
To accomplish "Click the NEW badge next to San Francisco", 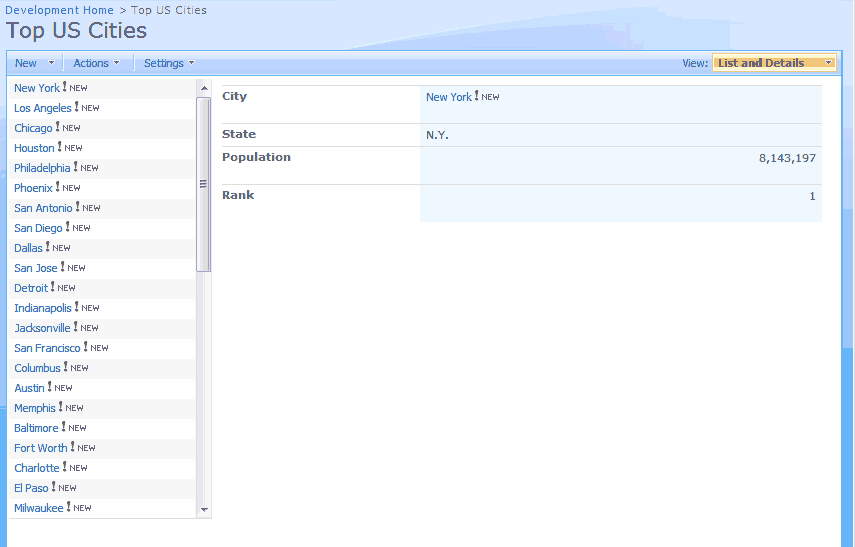I will tap(96, 348).
